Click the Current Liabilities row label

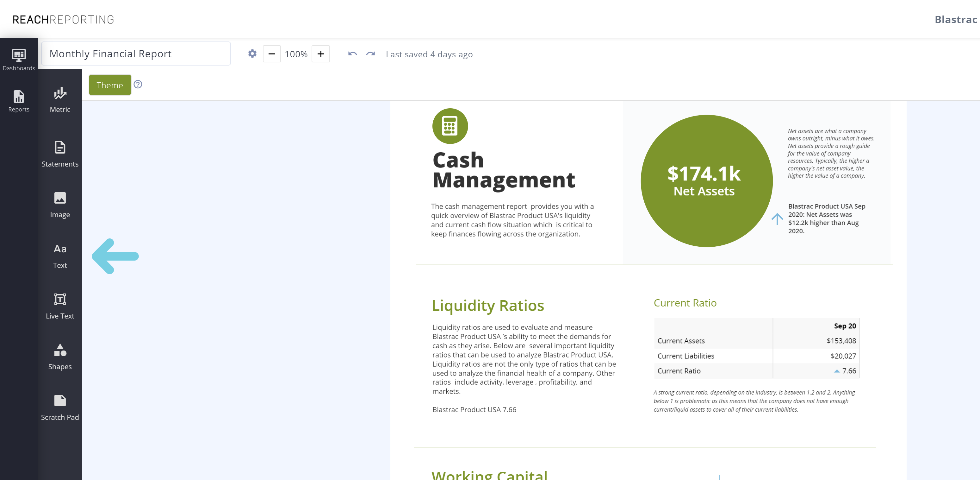685,356
